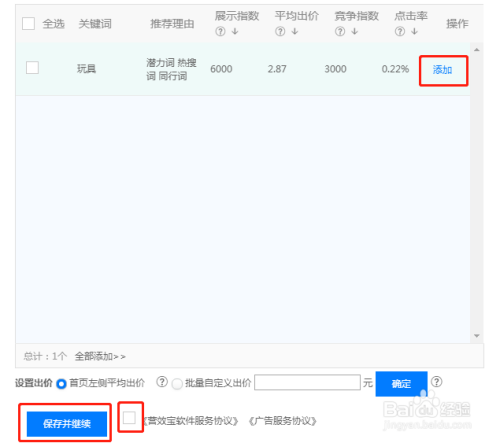Image resolution: width=500 pixels, height=443 pixels.
Task: Confirm bid with 确定 button
Action: click(401, 384)
